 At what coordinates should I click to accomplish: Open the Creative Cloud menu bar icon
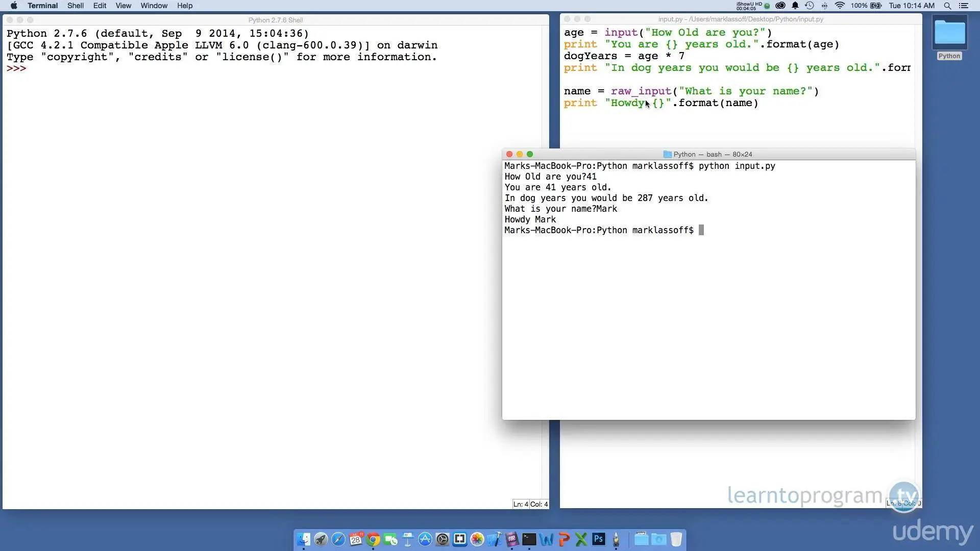coord(780,6)
